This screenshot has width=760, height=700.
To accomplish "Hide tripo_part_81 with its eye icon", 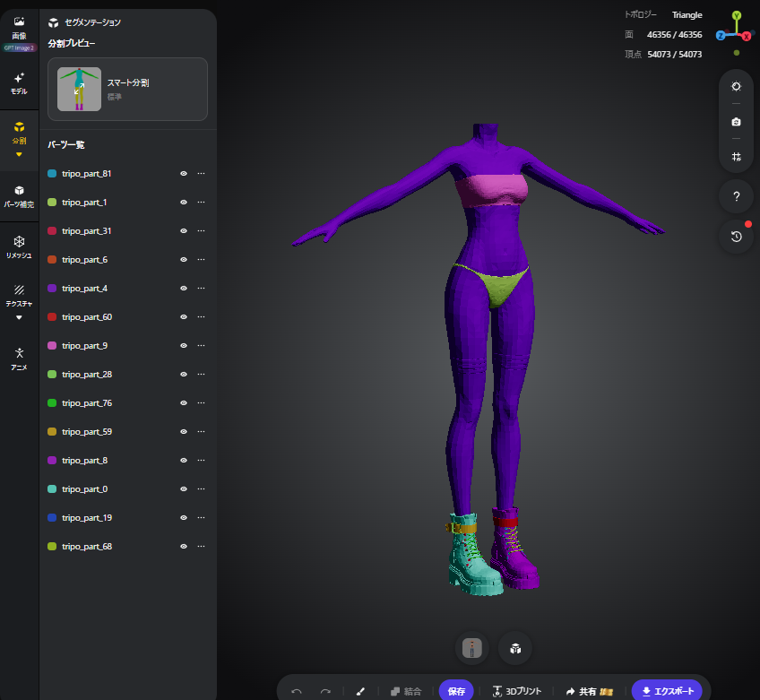I will coord(184,174).
